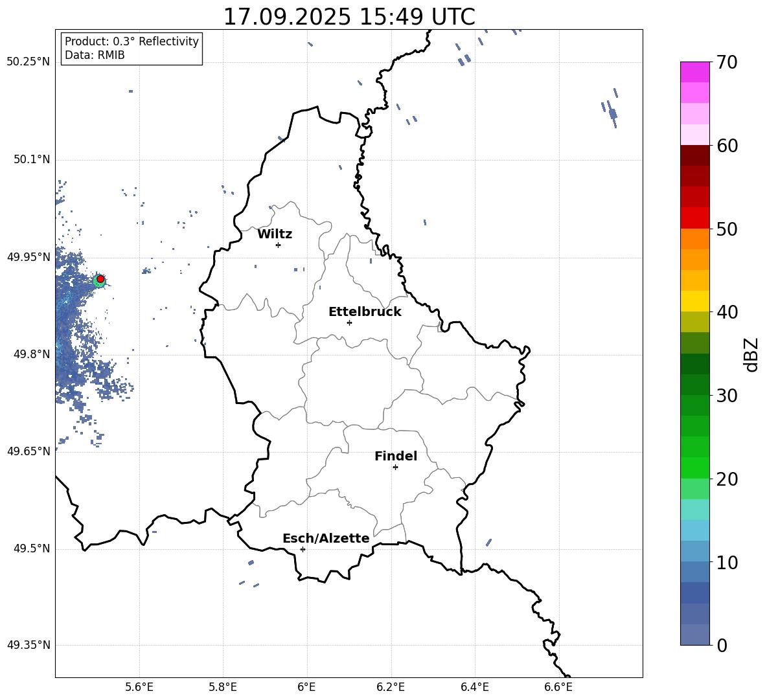Click the Data: RMIB text
Image resolution: width=767 pixels, height=700 pixels.
coord(95,55)
